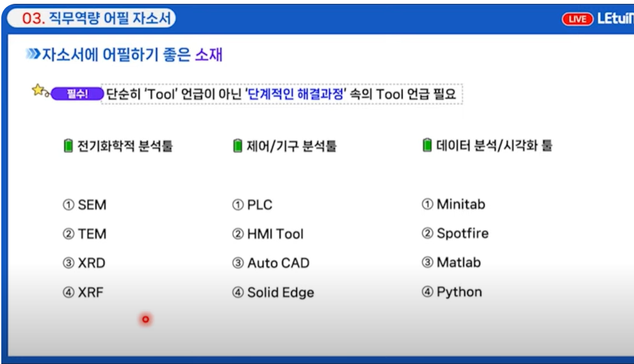
Task: Click the yellow star icon beside 필수!
Action: 38,90
